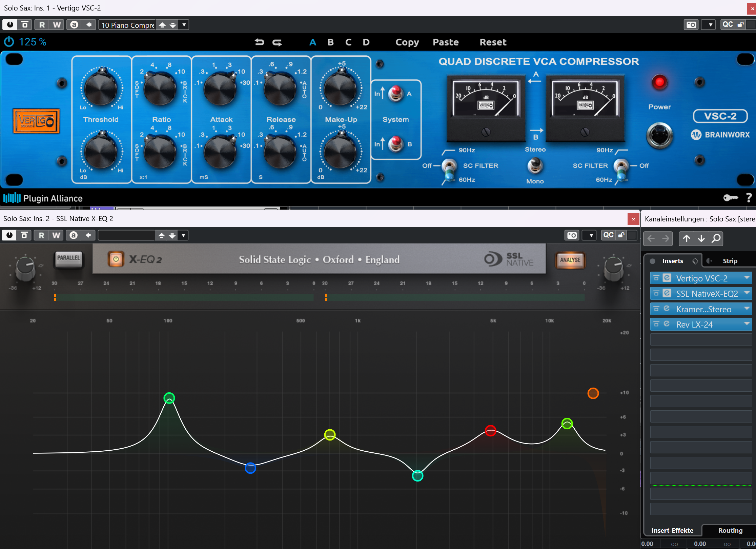This screenshot has height=549, width=756.
Task: Click the question mark help icon
Action: (749, 198)
